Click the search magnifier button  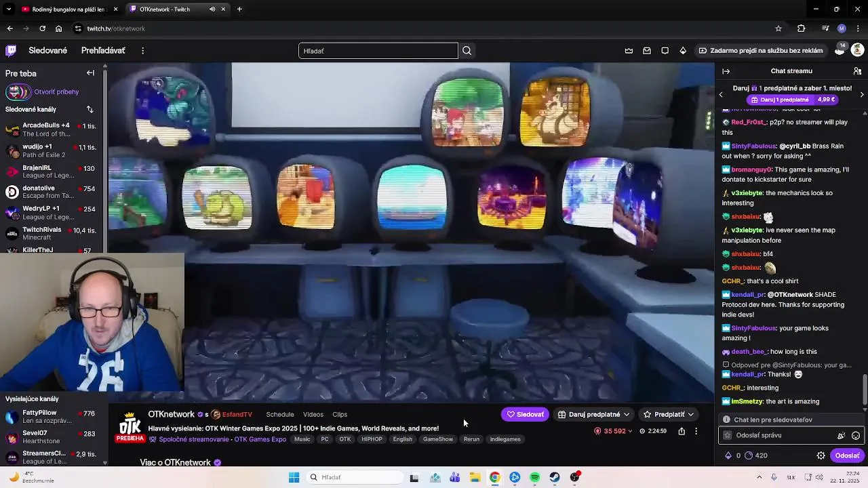click(467, 51)
